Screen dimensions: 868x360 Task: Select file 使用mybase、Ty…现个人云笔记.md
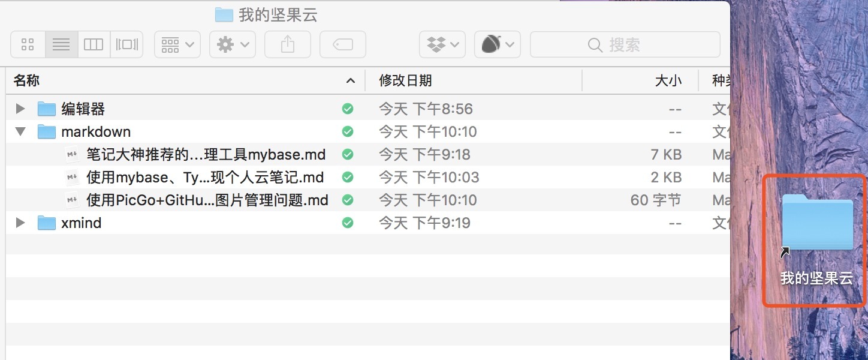(x=205, y=177)
